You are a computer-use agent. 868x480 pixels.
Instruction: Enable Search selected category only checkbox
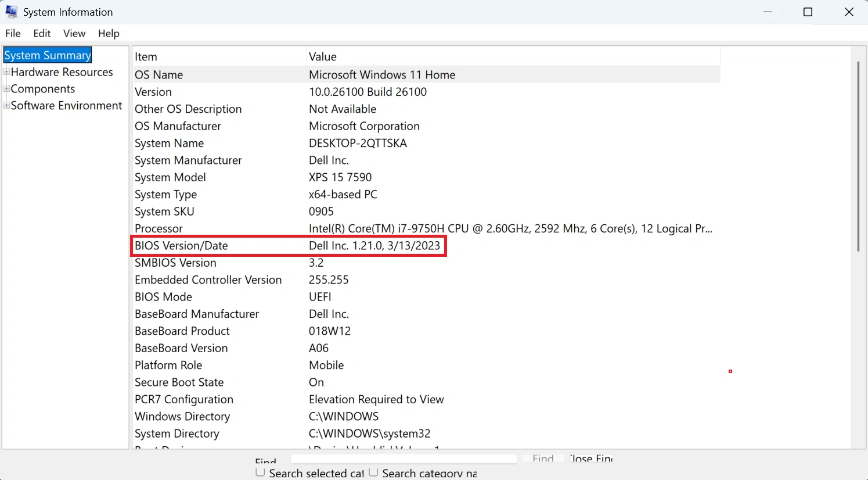(261, 472)
